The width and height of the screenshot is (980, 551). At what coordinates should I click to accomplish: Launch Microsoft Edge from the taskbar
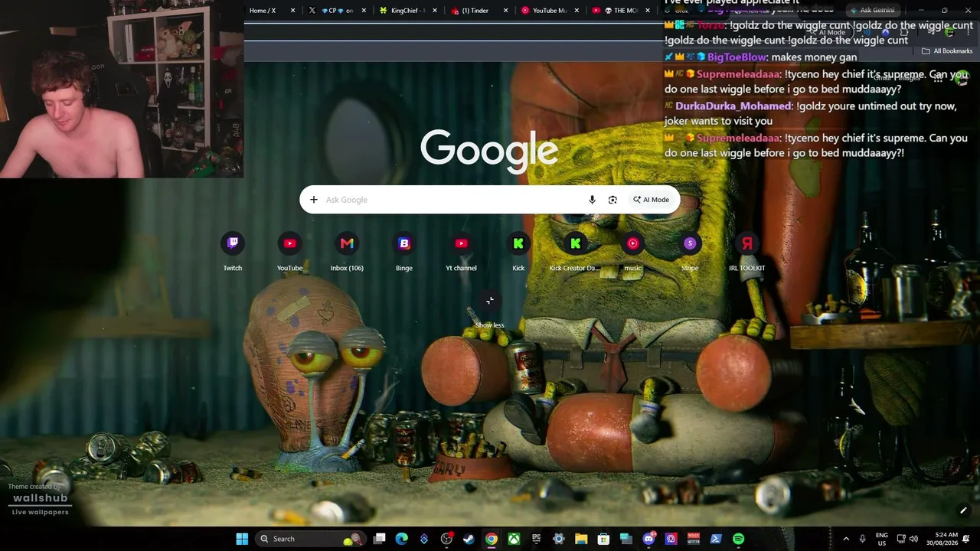(402, 539)
